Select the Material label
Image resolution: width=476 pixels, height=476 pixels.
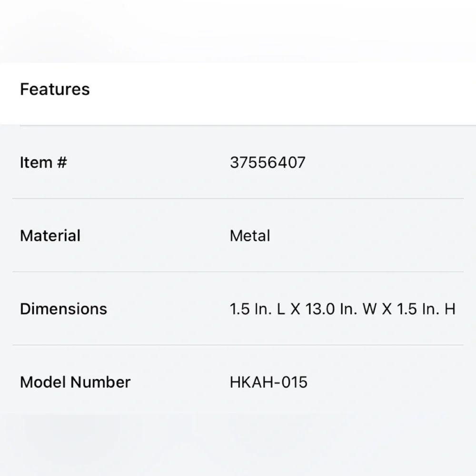click(x=50, y=236)
